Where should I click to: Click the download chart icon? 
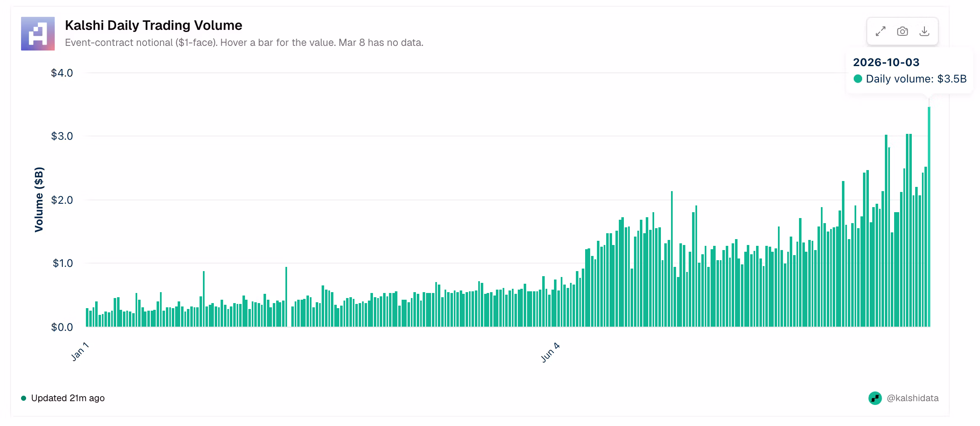[924, 31]
